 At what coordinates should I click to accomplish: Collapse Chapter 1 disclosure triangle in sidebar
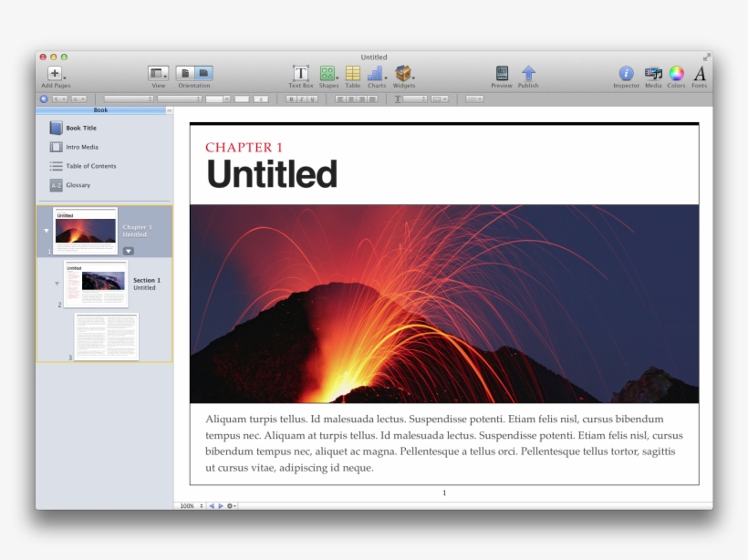pos(45,230)
